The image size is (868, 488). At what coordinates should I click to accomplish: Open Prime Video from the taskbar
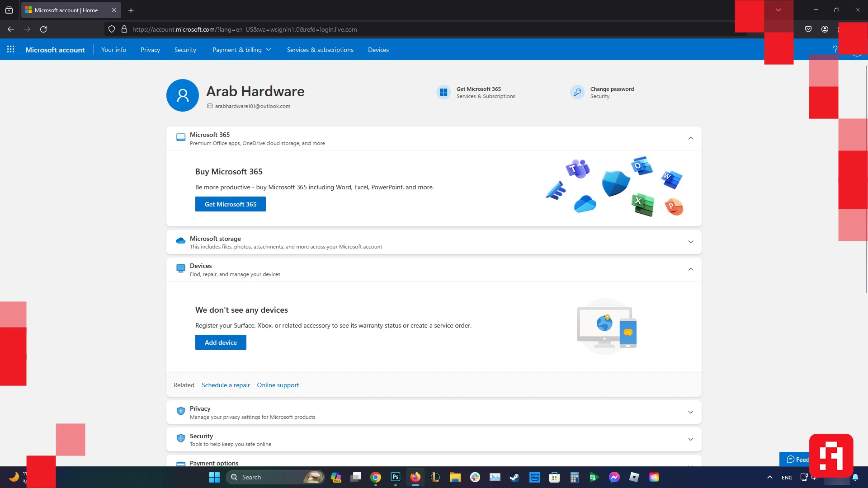(535, 477)
